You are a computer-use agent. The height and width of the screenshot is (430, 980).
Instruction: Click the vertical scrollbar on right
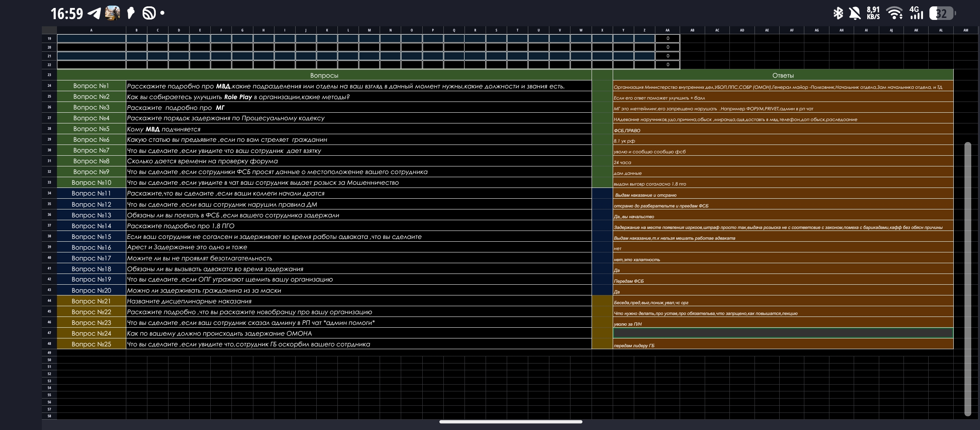pyautogui.click(x=968, y=279)
